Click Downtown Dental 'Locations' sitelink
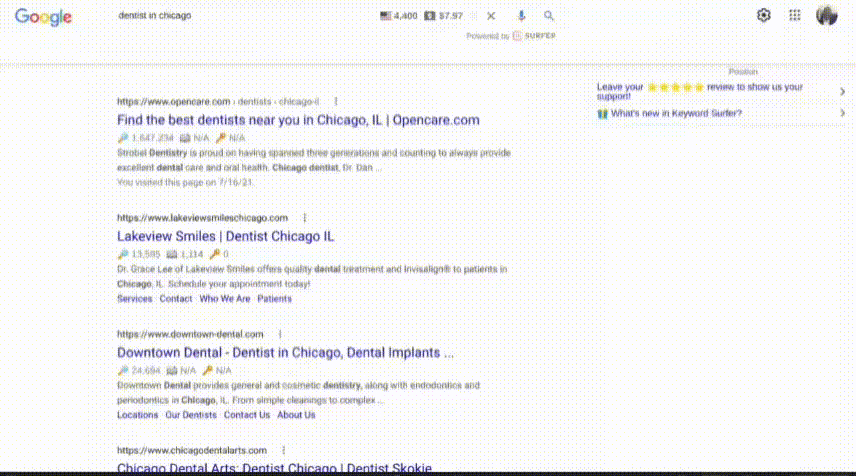Screen dimensions: 856x476 pyautogui.click(x=137, y=415)
